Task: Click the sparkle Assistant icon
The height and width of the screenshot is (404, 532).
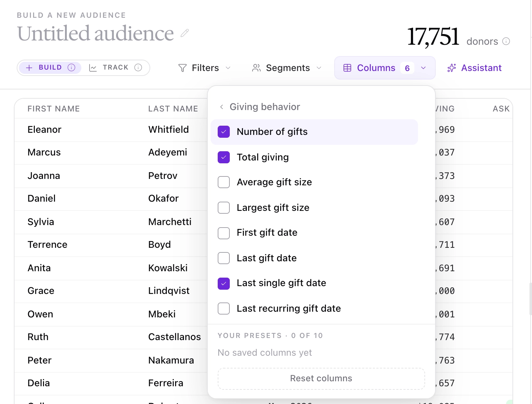Action: [451, 68]
